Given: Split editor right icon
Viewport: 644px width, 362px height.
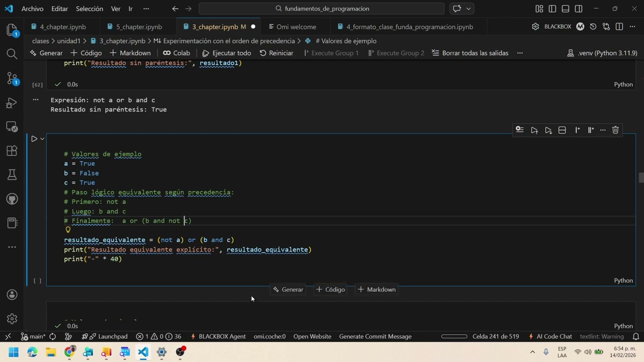Looking at the screenshot, I should 619,27.
